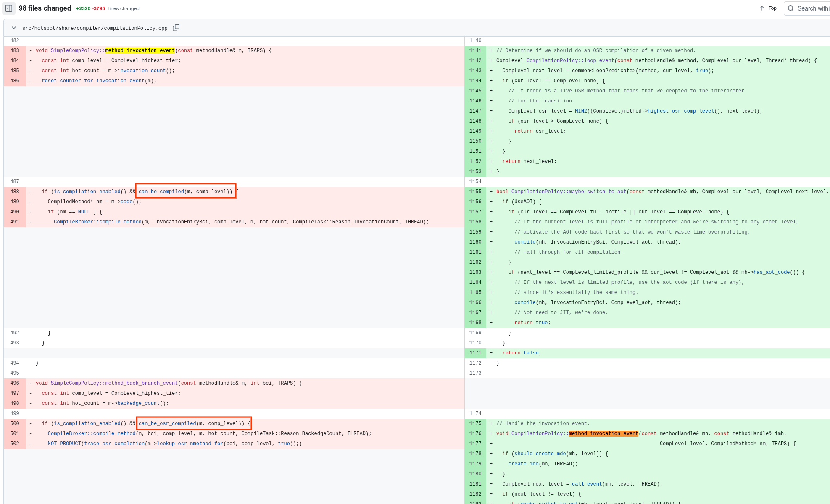Click yellow-highlighted method_invocation_event on line 483
830x504 pixels.
(x=140, y=50)
